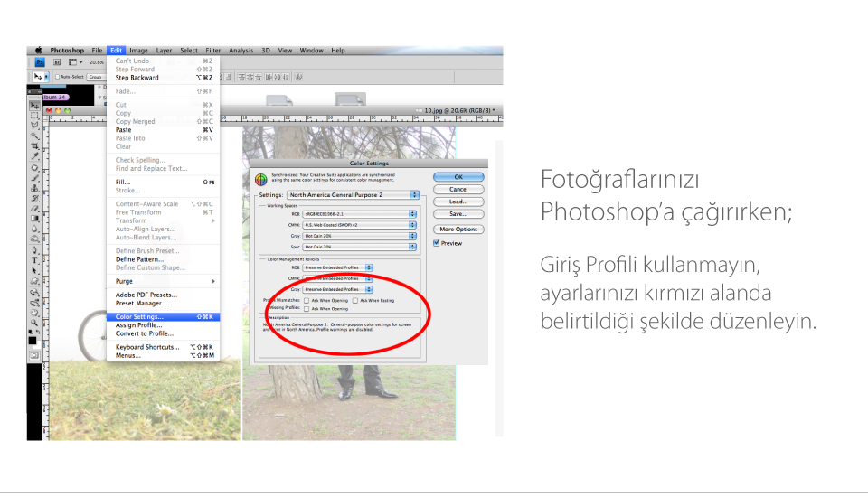Open the Image menu
The height and width of the screenshot is (497, 868).
point(138,50)
